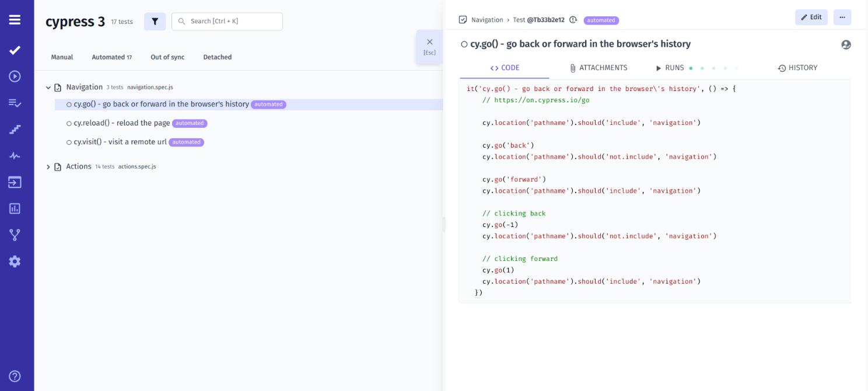Open the hamburger menu at sidebar top
Viewport: 868px width, 391px height.
coord(15,18)
